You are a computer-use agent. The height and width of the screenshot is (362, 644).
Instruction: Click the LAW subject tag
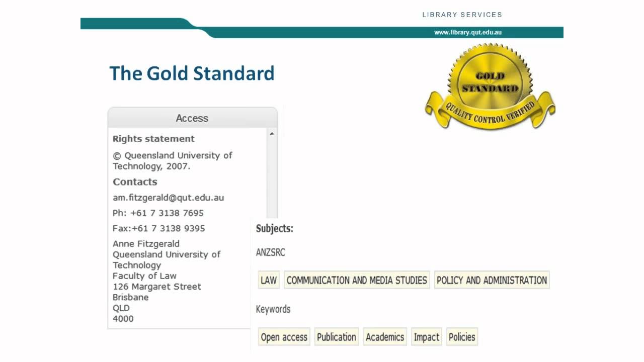pos(269,280)
